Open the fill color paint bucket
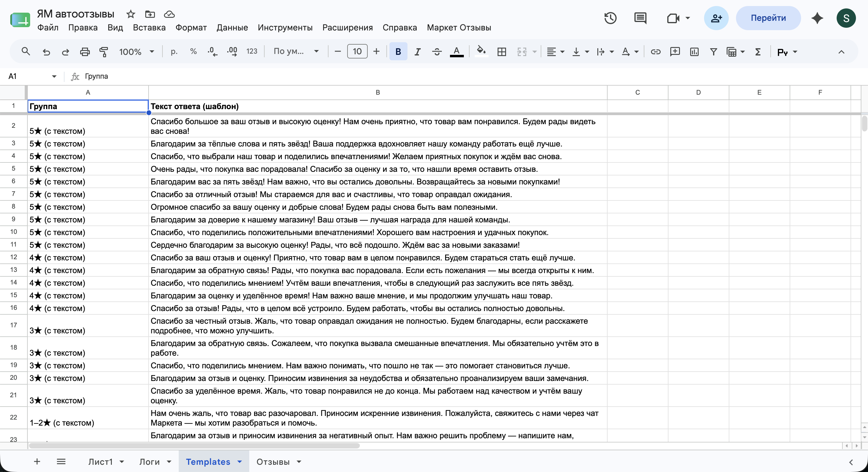Screen dimensions: 868x472 [x=481, y=52]
